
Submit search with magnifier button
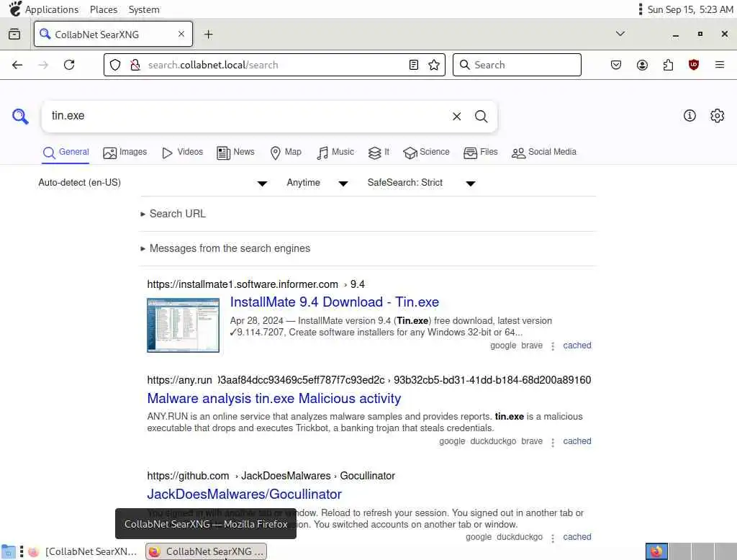(x=481, y=116)
